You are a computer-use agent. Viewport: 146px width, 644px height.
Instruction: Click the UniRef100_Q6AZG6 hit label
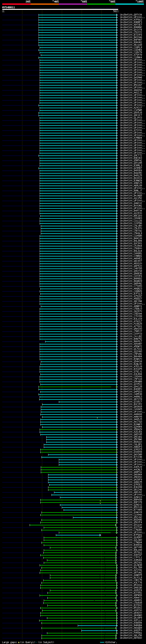tap(131, 90)
